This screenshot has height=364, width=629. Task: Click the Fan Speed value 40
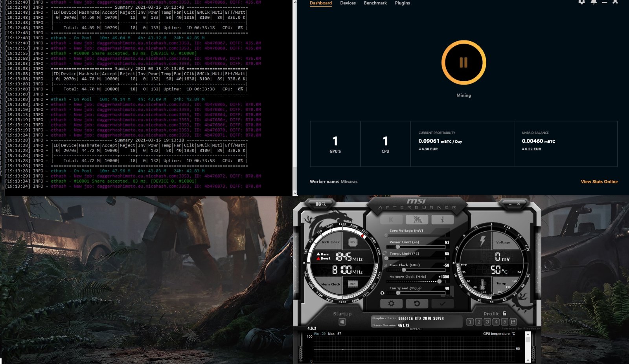(x=447, y=288)
